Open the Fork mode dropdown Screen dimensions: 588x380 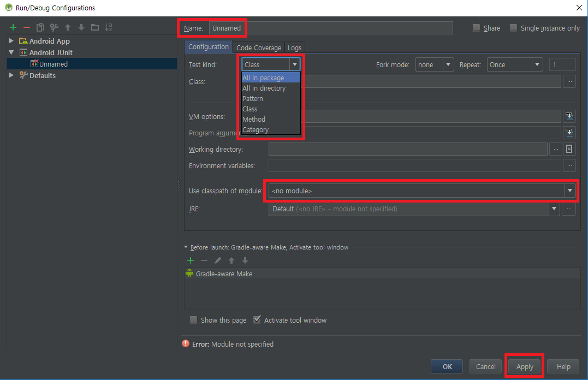[448, 64]
